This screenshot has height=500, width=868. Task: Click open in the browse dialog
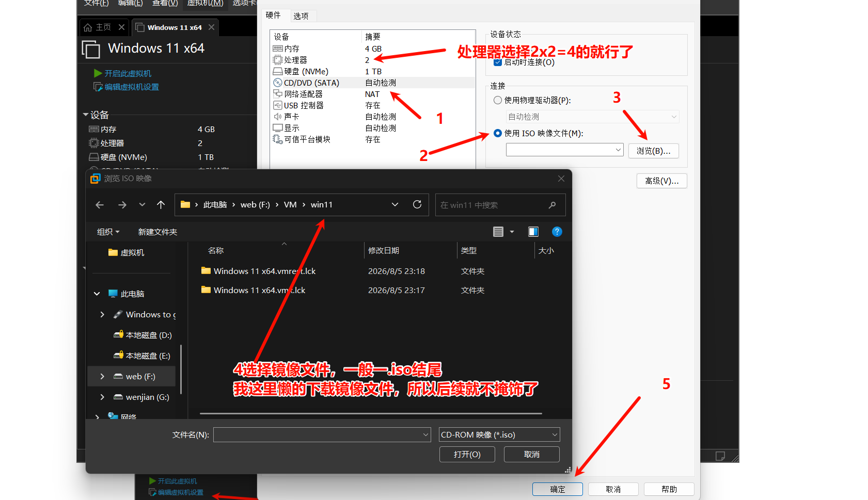pos(467,454)
